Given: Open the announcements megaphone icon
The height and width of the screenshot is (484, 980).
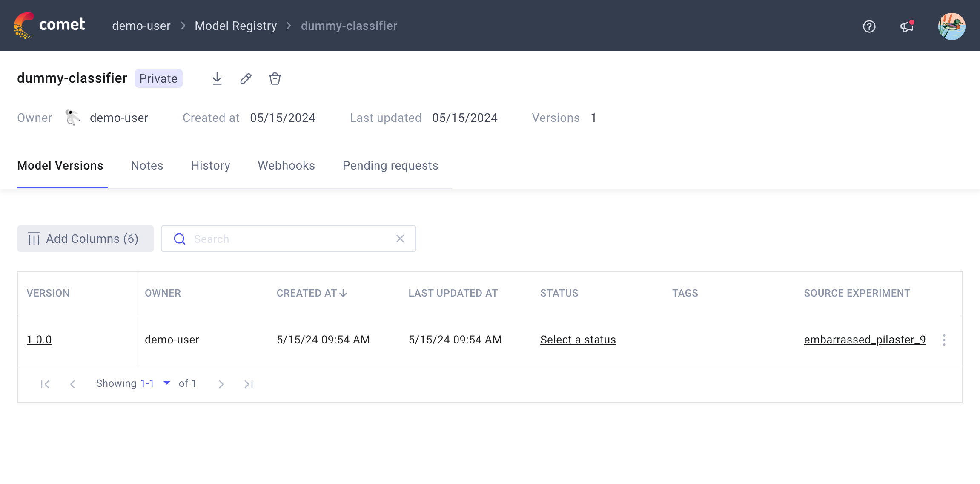Looking at the screenshot, I should 907,26.
